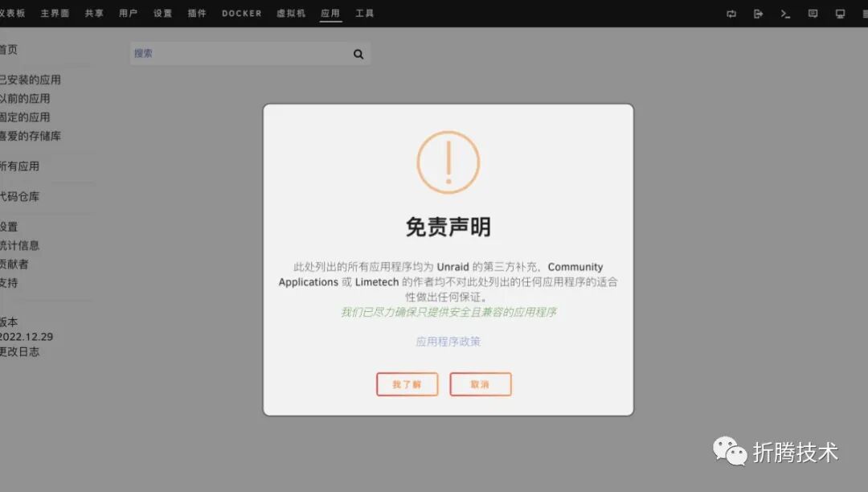Screen dimensions: 868x492
Task: Click the monitor info icon in top bar
Action: (840, 14)
